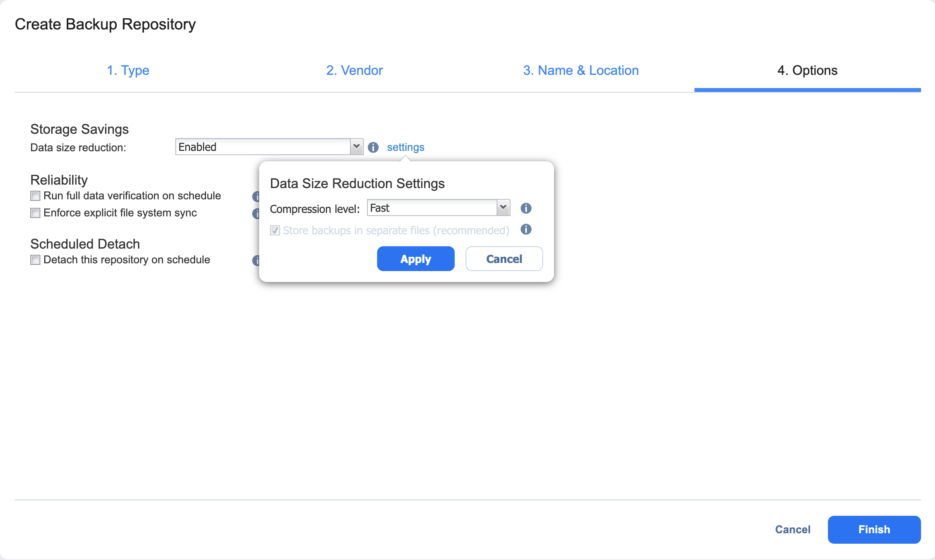
Task: Open the 3. Name & Location step
Action: 581,70
